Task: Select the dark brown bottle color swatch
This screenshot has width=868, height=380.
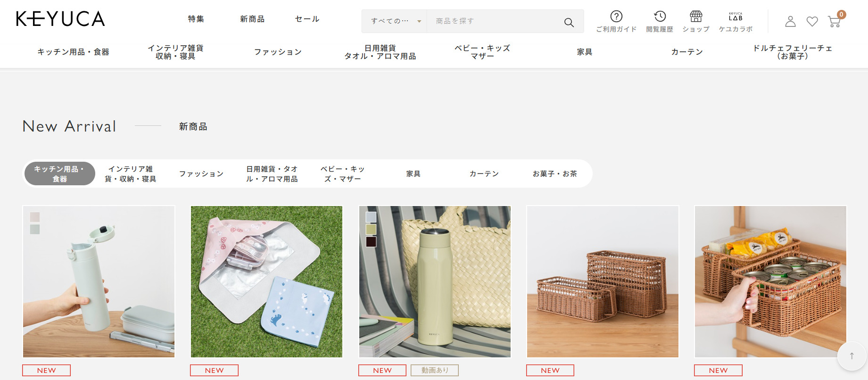Action: pyautogui.click(x=371, y=241)
